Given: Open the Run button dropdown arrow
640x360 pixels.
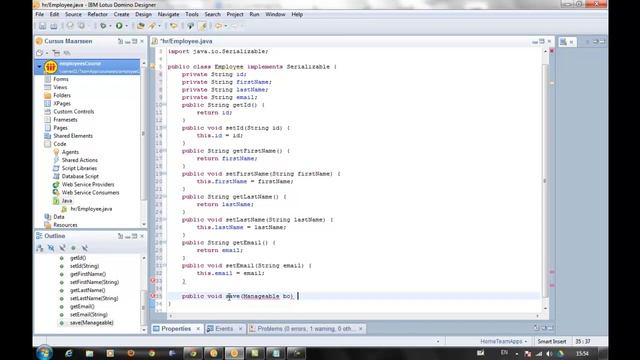Looking at the screenshot, I should pos(126,26).
